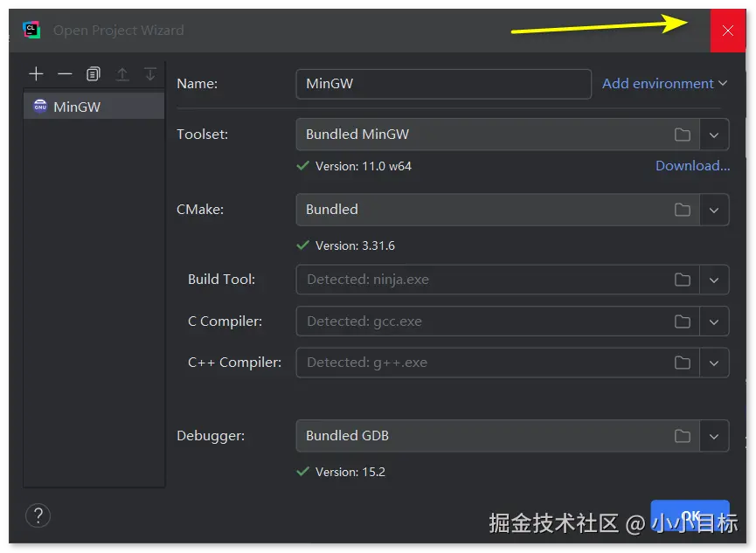This screenshot has height=553, width=756.
Task: Click the Name field containing MinGW
Action: pyautogui.click(x=443, y=84)
